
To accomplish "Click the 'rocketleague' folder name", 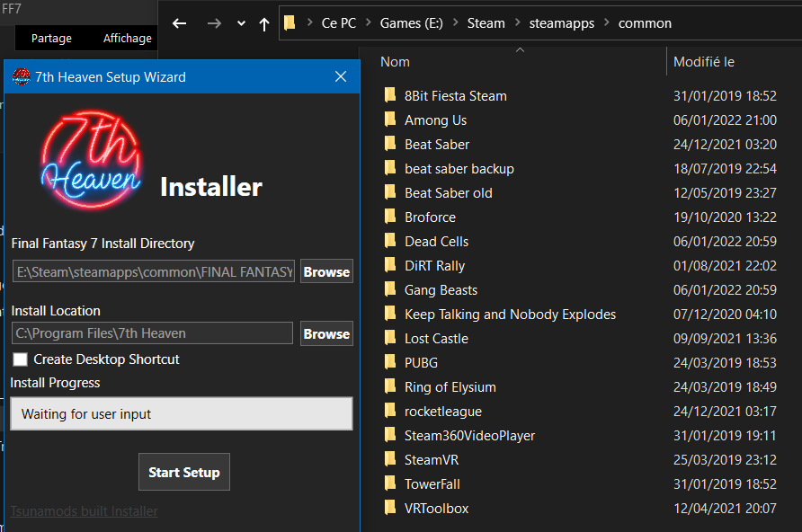I will pos(443,412).
